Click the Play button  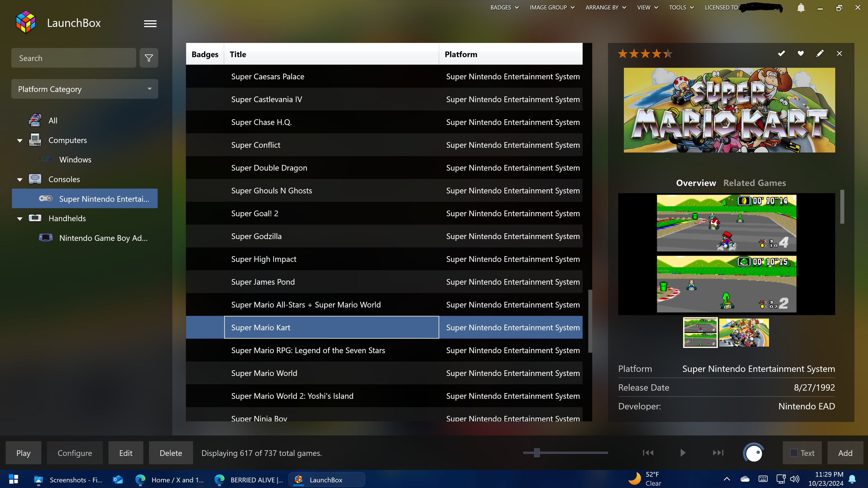click(x=23, y=453)
